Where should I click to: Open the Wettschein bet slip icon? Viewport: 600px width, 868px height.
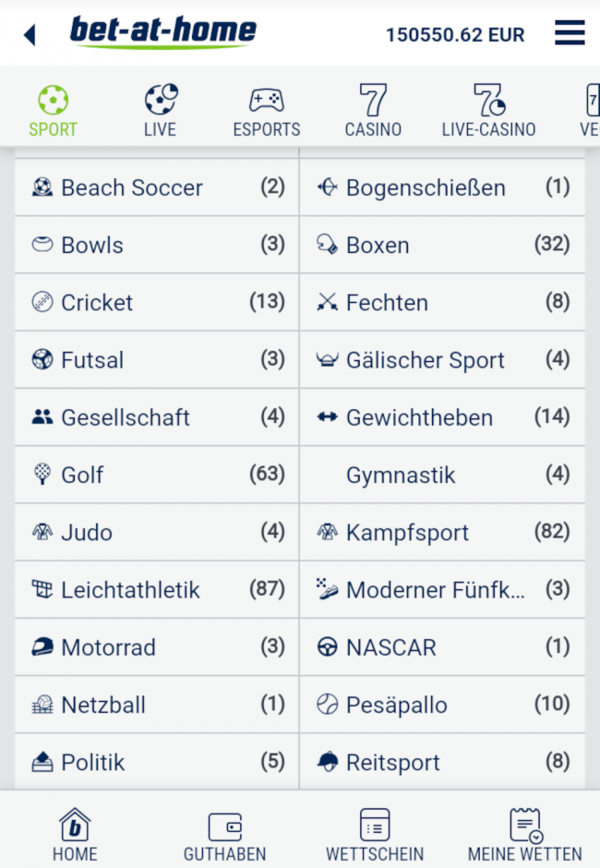(x=374, y=825)
